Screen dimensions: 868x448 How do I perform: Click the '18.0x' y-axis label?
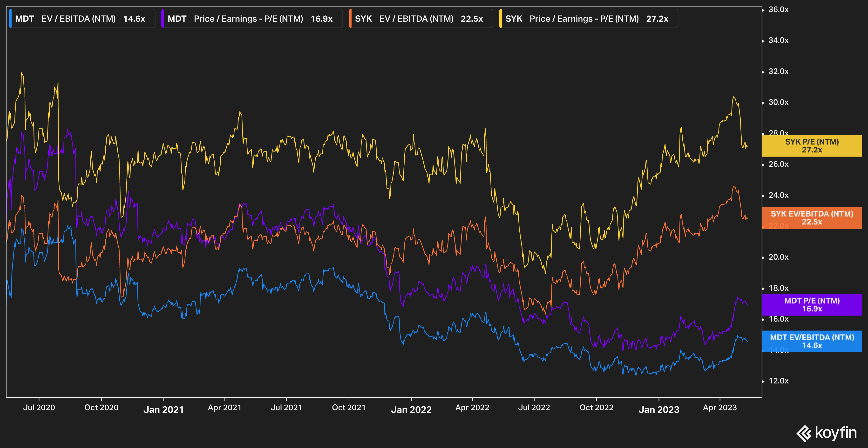(778, 288)
